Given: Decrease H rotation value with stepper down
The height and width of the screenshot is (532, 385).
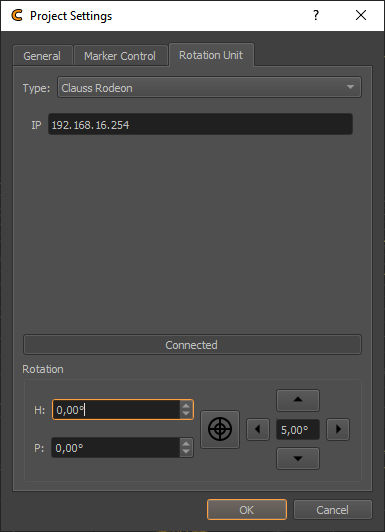Looking at the screenshot, I should click(186, 414).
